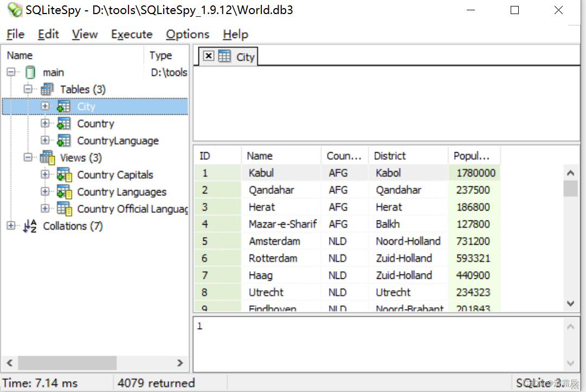Screen dimensions: 586x392
Task: Open the Execute menu
Action: [x=132, y=34]
